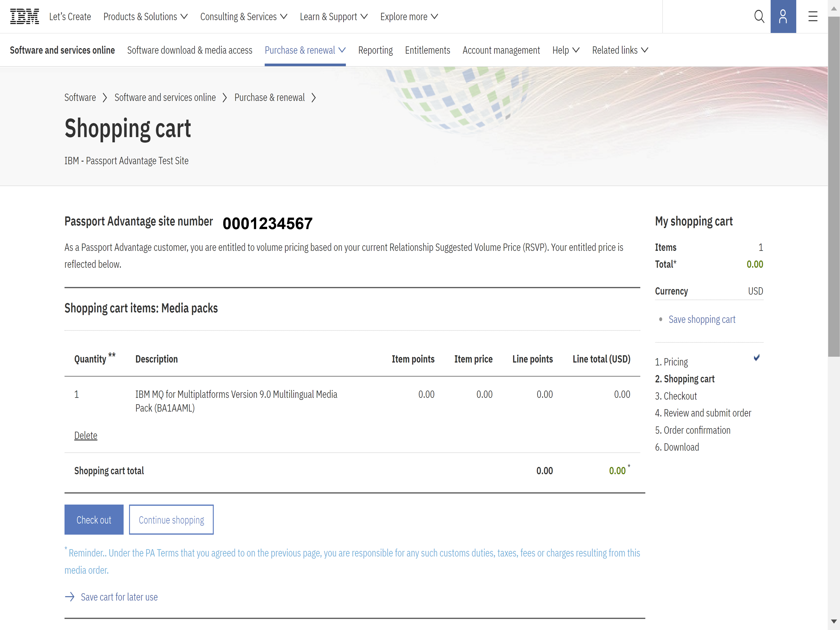This screenshot has width=840, height=630.
Task: Click the vertical scrollbar thumb
Action: tap(834, 186)
